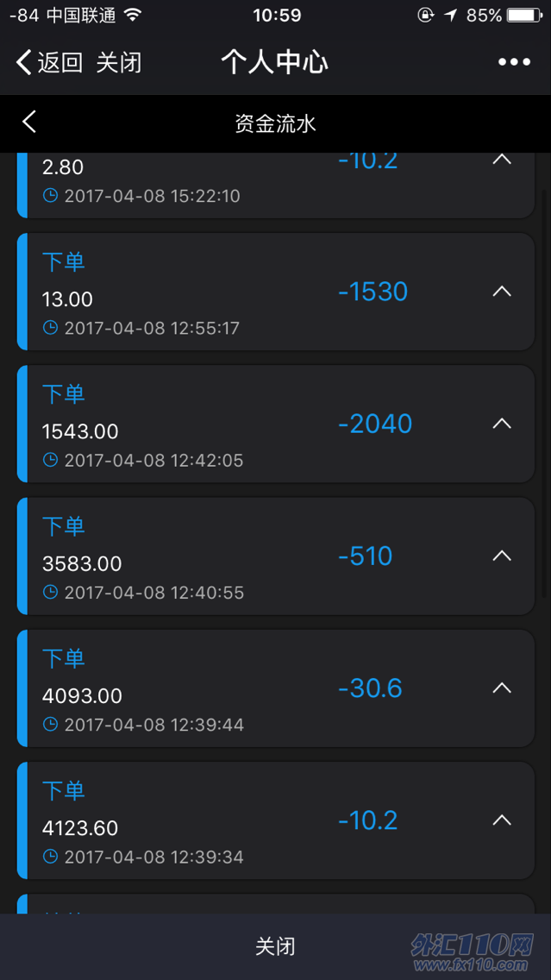Select the 下单 entry with balance 3583.00
The height and width of the screenshot is (980, 551).
[276, 556]
